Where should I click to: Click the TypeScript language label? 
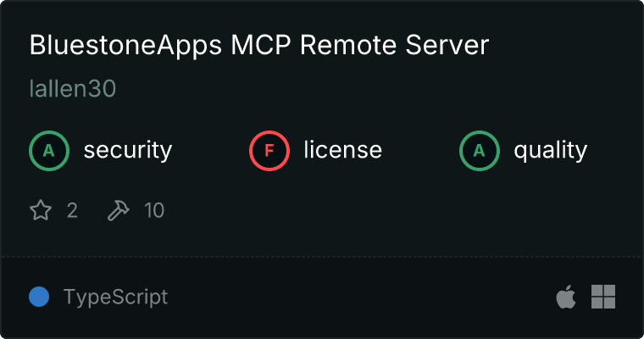coord(115,297)
